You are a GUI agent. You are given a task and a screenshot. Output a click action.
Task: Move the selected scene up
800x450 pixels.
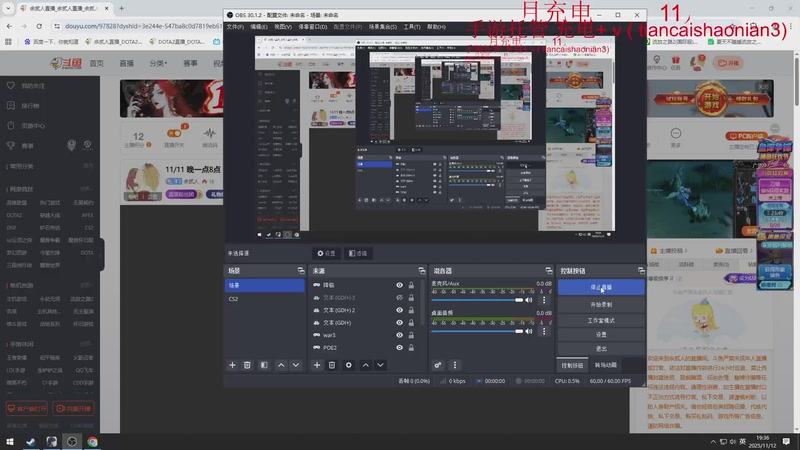(281, 365)
